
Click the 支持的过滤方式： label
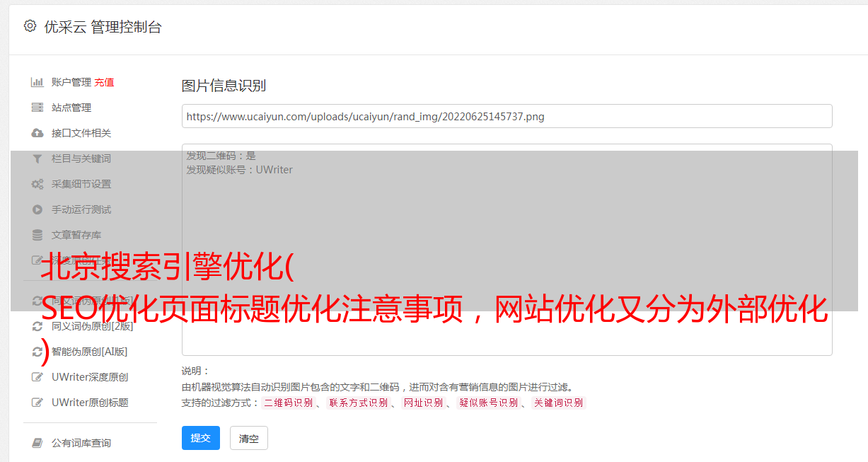(221, 403)
